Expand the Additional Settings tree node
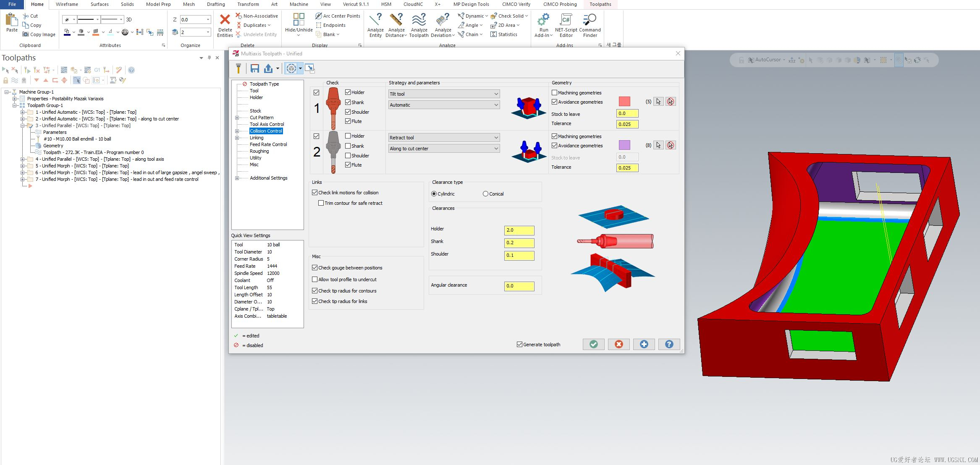 [x=237, y=178]
